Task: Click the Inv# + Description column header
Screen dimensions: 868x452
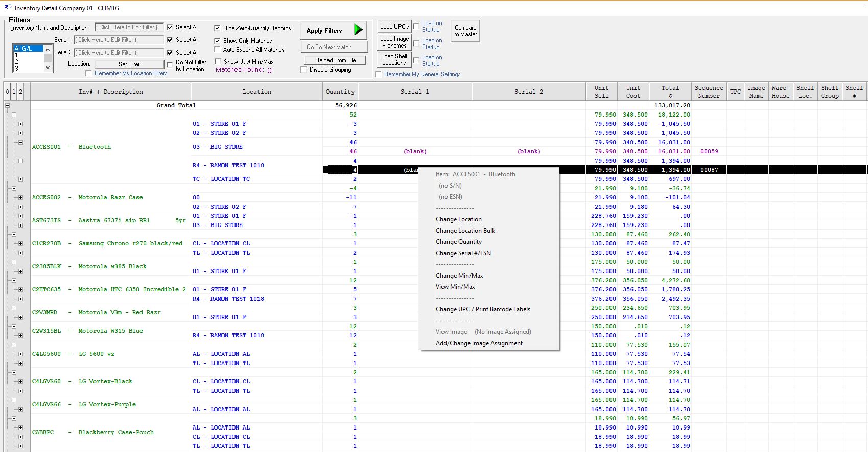Action: [111, 92]
